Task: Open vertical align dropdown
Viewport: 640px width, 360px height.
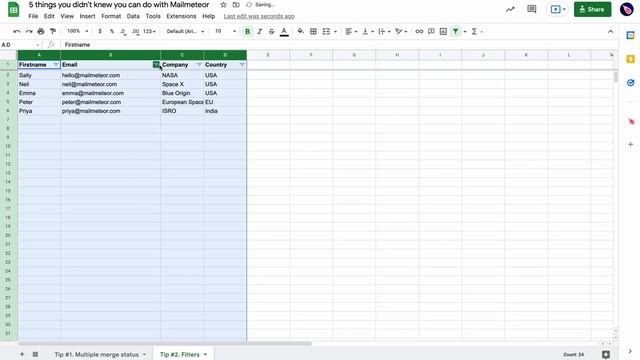Action: (x=368, y=31)
